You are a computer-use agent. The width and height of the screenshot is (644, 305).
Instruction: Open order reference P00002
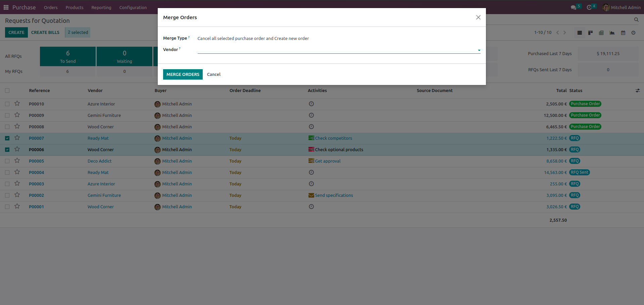point(37,195)
